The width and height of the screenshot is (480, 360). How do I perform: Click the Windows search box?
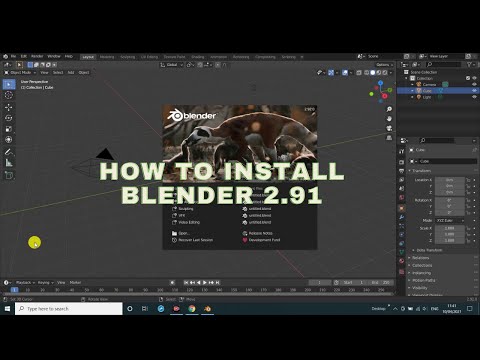(x=69, y=309)
